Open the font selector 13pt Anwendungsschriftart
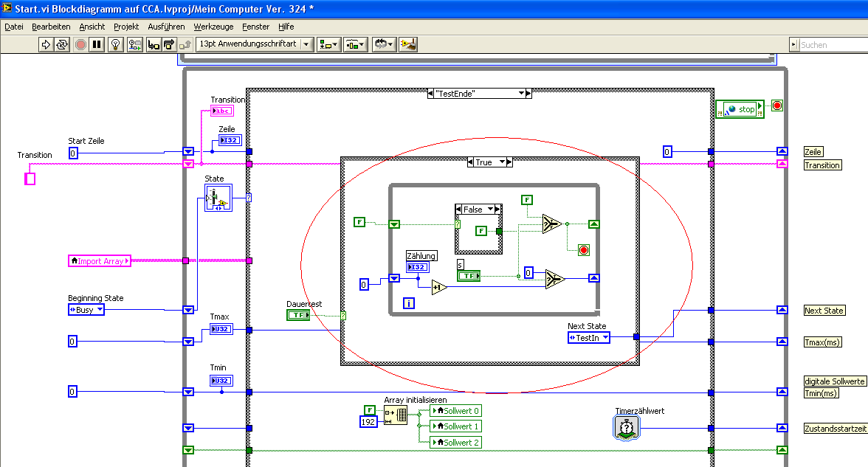This screenshot has height=467, width=868. click(255, 44)
